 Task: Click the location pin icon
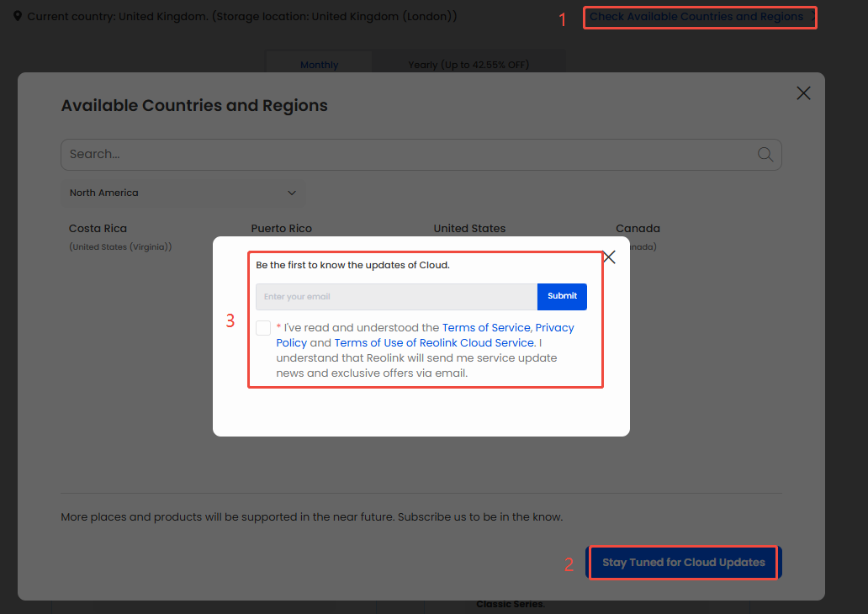click(18, 16)
